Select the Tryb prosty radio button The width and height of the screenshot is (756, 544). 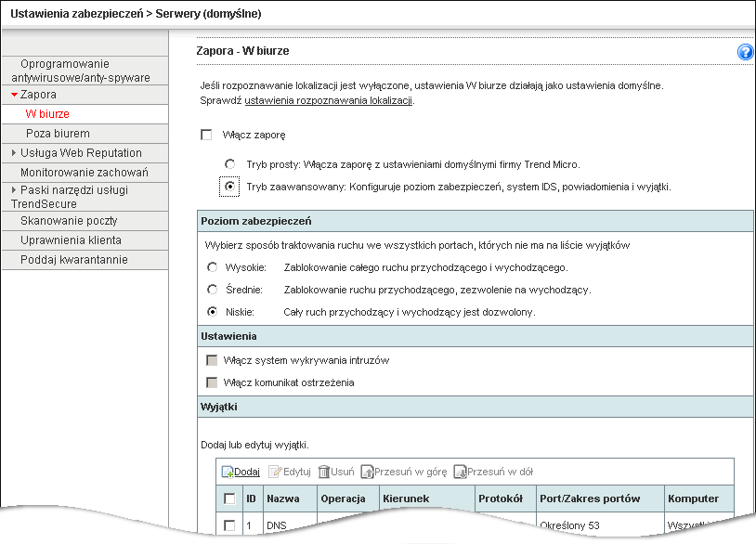[230, 164]
